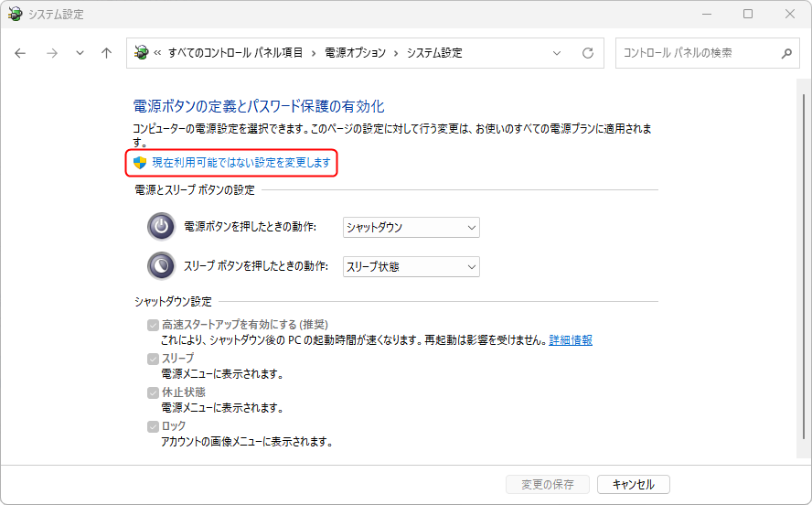812x505 pixels.
Task: Click the スリープ ボタンを押したときの動作 label
Action: point(256,265)
